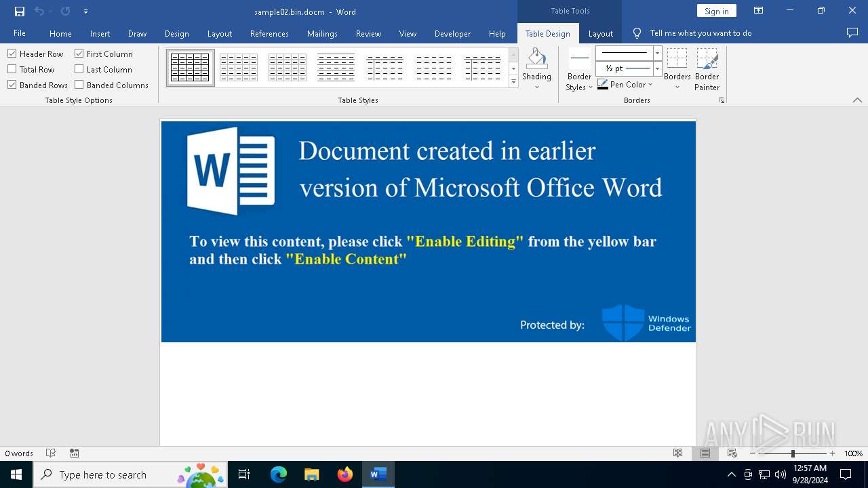868x488 pixels.
Task: Activate the Border Painter tool
Action: coord(707,70)
